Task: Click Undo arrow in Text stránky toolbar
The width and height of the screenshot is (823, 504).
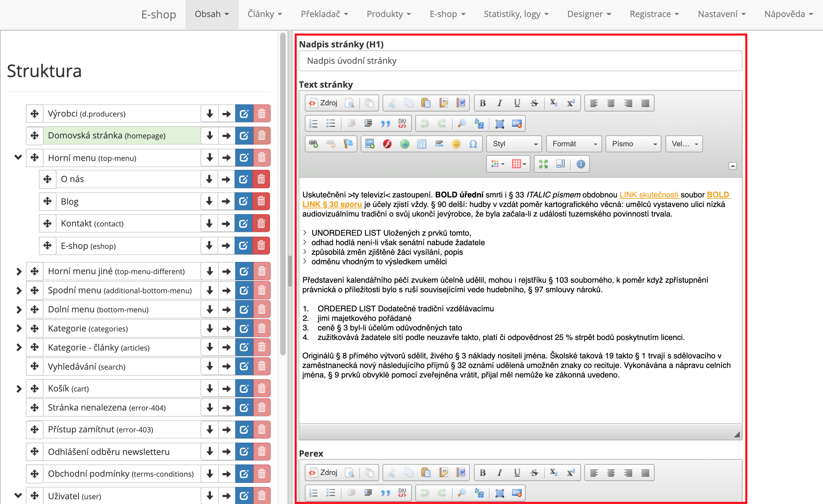Action: tap(424, 123)
